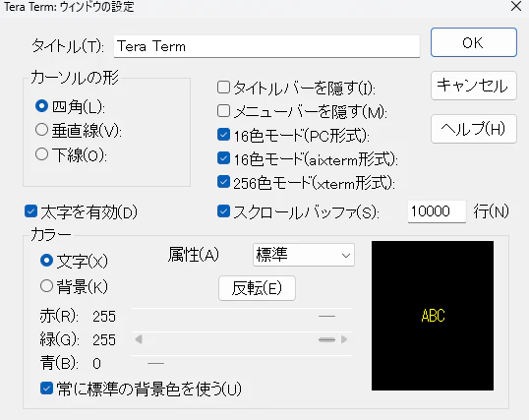Click the OK button

[473, 42]
